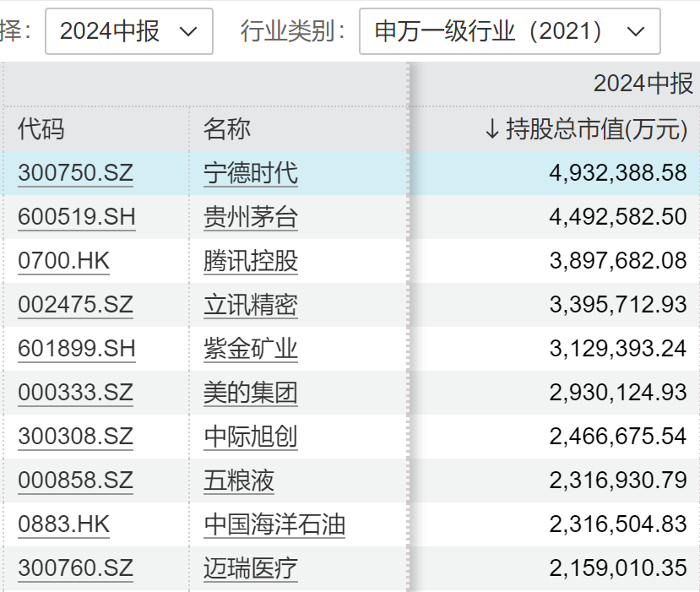700x592 pixels.
Task: Open the 立讯精密 stock name link
Action: [x=251, y=305]
